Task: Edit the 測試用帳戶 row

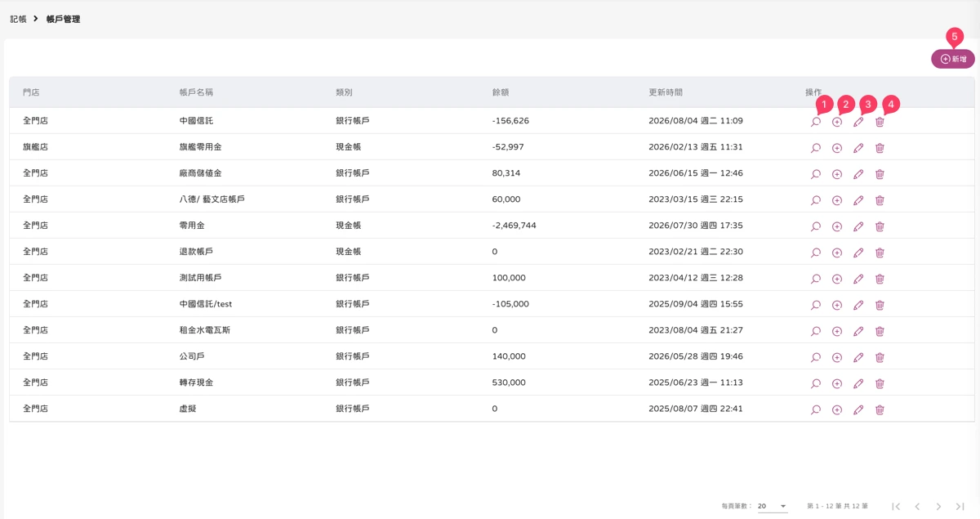Action: (858, 279)
